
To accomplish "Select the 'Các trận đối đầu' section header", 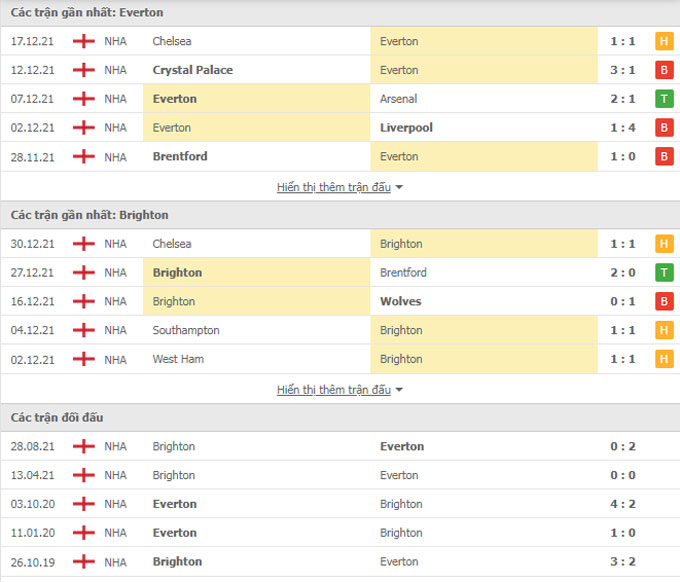I will pos(57,417).
